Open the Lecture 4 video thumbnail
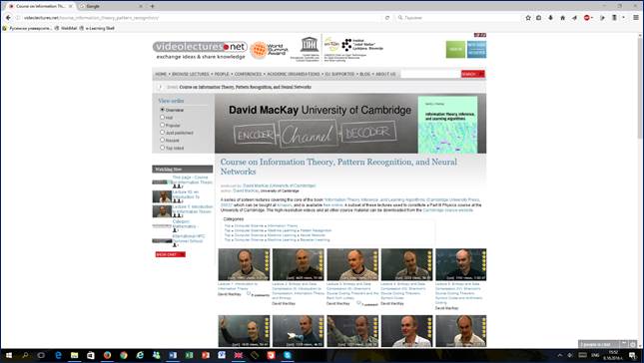This screenshot has width=644, height=363. tap(406, 264)
